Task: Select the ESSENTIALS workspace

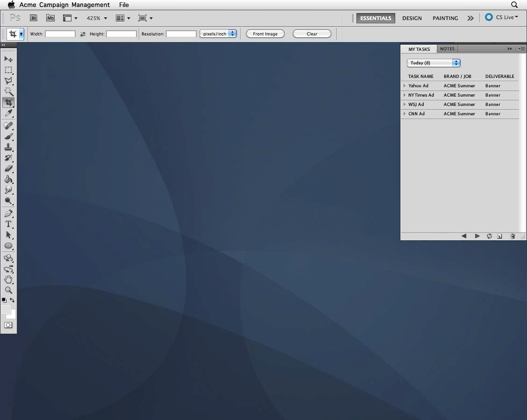Action: pos(376,18)
